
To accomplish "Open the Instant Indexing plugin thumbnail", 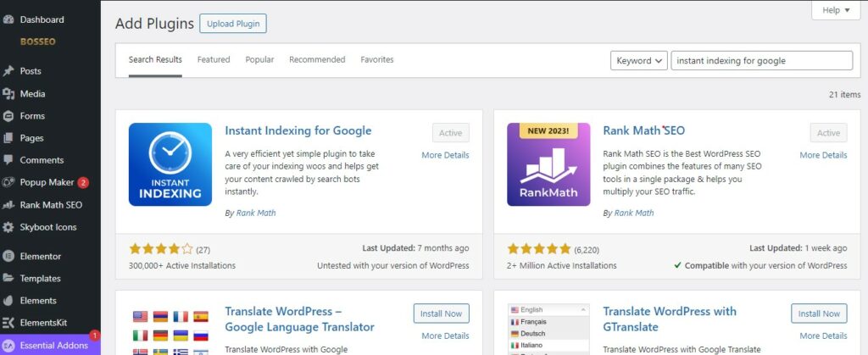I will [x=170, y=164].
